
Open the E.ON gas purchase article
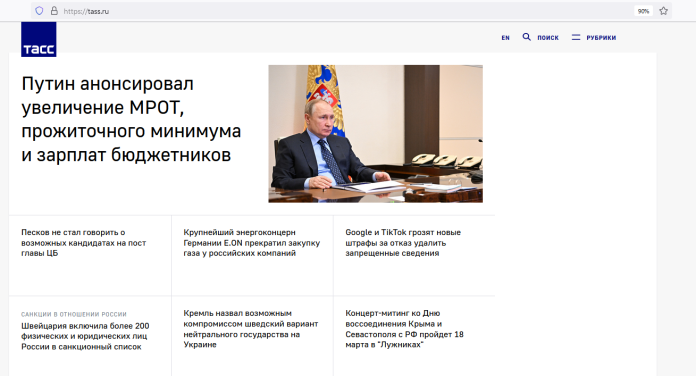point(252,242)
